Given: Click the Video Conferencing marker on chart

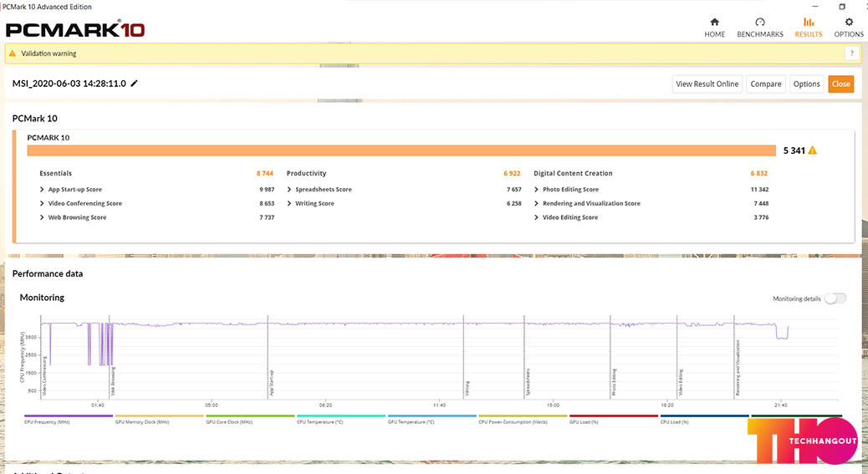Looking at the screenshot, I should click(x=45, y=376).
